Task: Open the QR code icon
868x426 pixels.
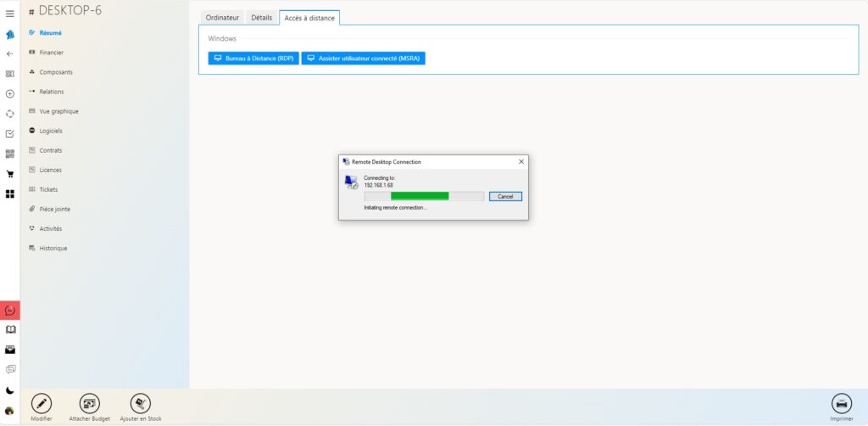Action: click(10, 154)
